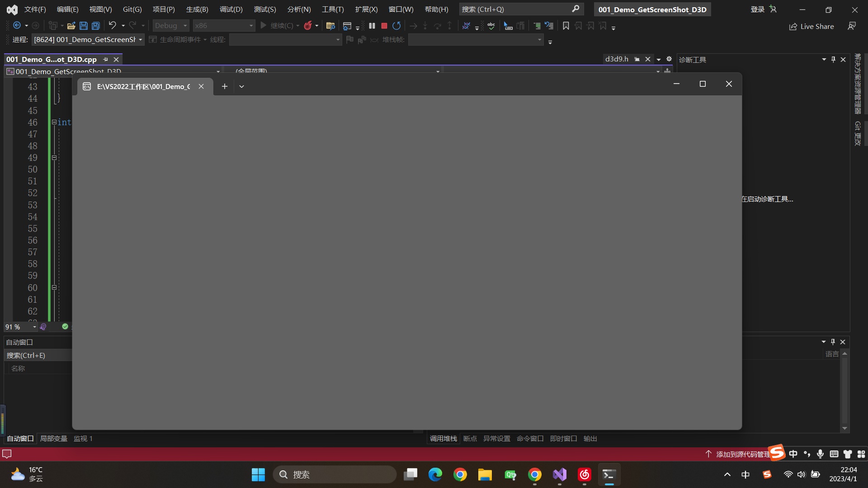Toggle auto-hide pin on 诊断工具 panel
868x488 pixels.
[833, 59]
